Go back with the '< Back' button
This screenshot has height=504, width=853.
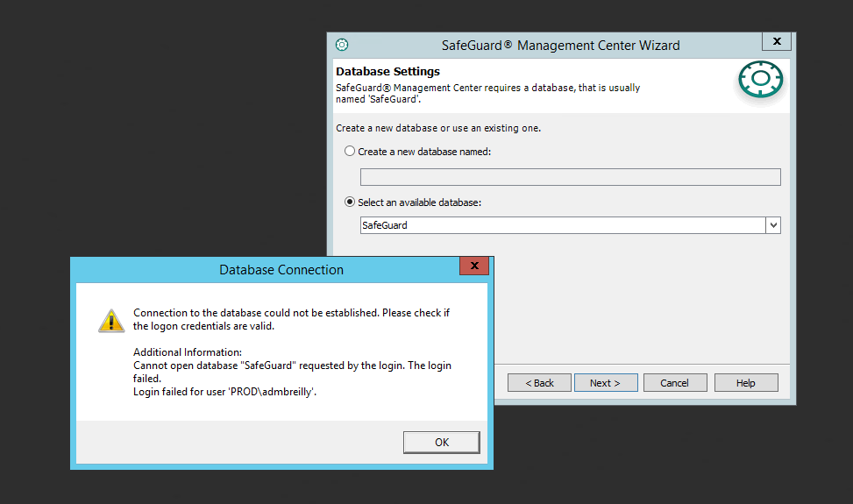[x=539, y=383]
